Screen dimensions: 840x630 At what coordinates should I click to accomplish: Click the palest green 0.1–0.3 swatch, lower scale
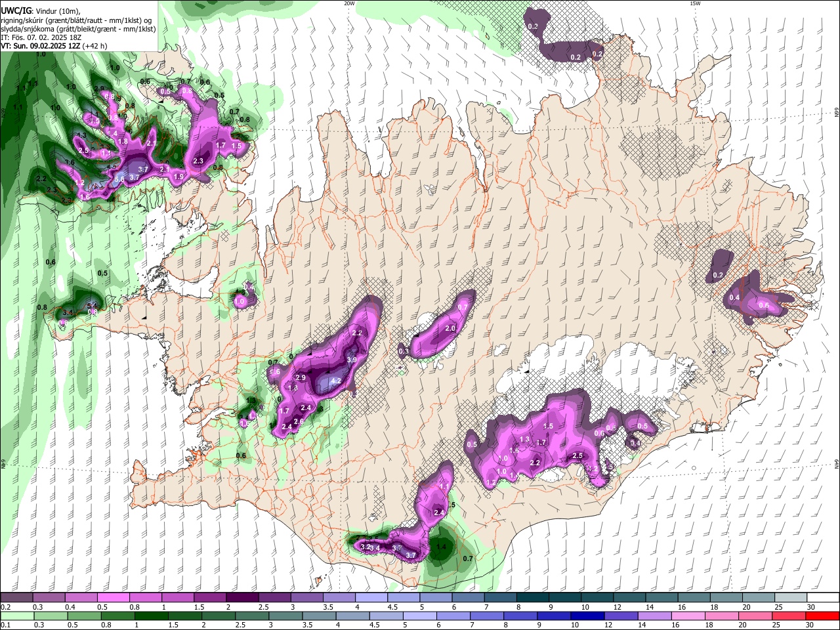point(17,616)
